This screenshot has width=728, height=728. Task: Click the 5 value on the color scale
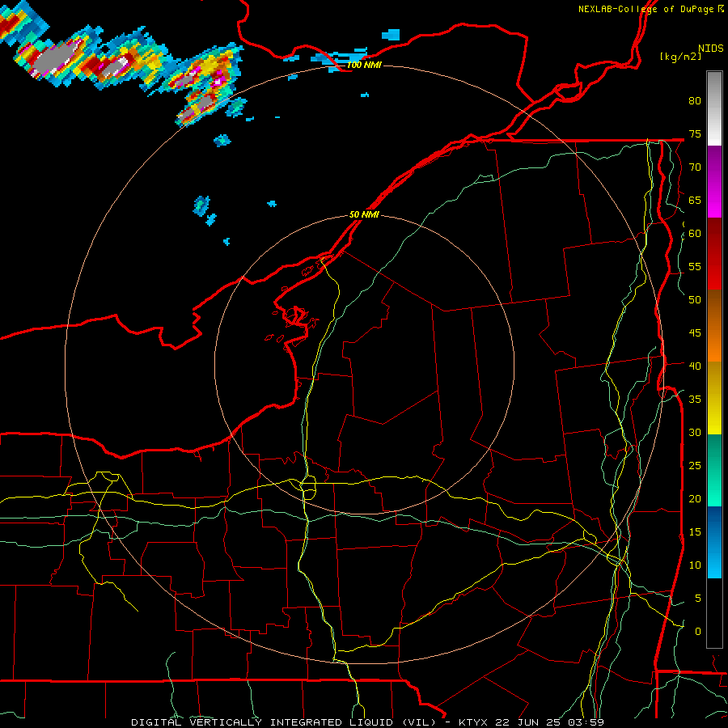pyautogui.click(x=698, y=599)
